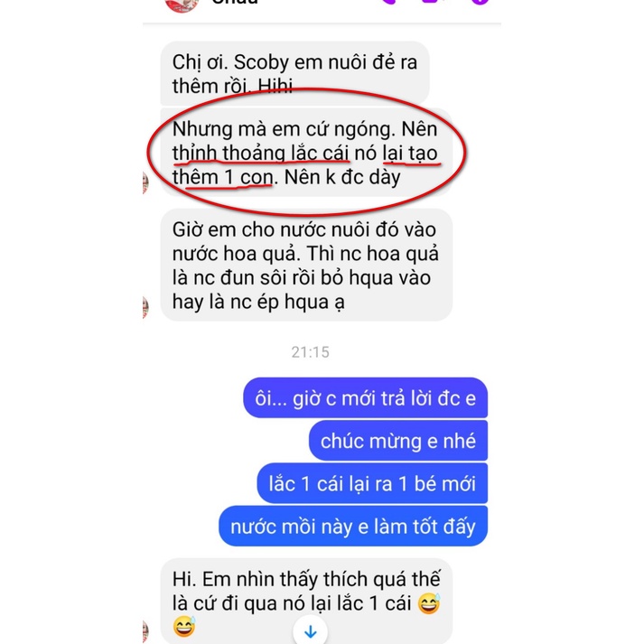The height and width of the screenshot is (644, 644).
Task: Select the 'Giờ em cho nước nuôi' message
Action: pos(306,265)
